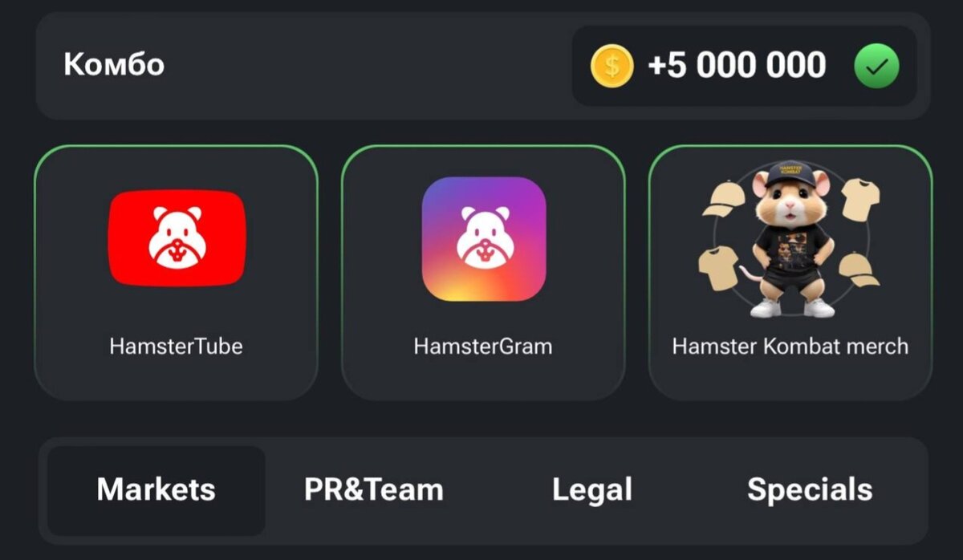Switch to the PR&Team tab
The image size is (963, 560).
[374, 490]
